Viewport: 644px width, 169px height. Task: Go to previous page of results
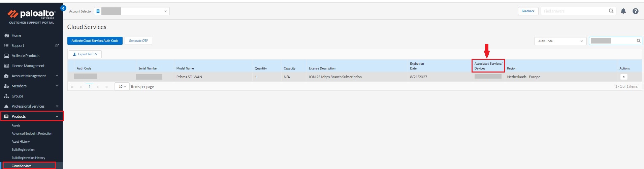[81, 87]
